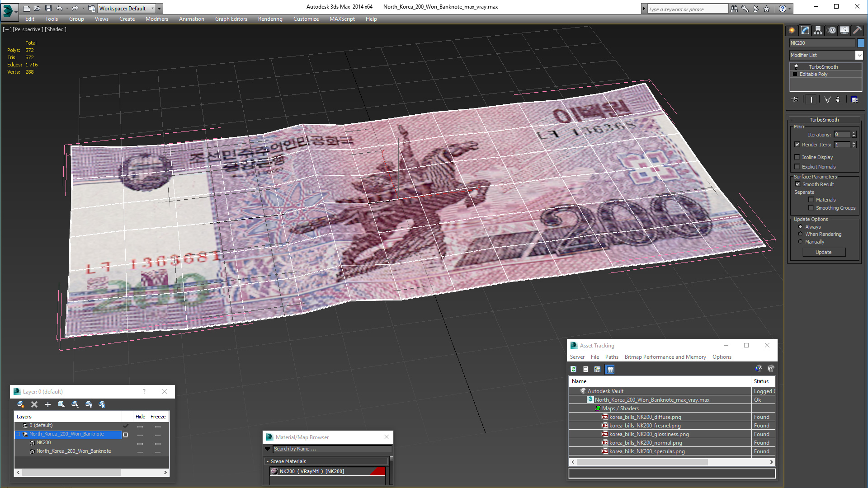Open Bitmap Performance and Memory menu
The height and width of the screenshot is (488, 868).
click(665, 357)
